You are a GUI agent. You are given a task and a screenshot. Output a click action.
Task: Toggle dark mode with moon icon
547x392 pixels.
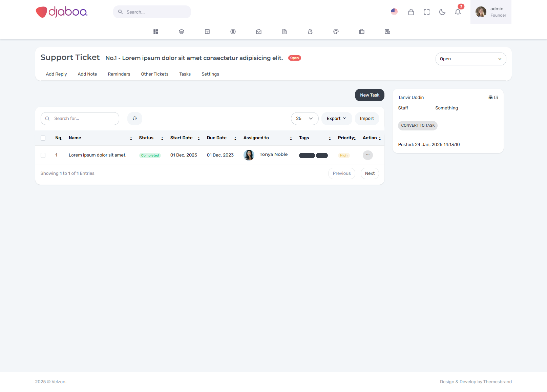click(x=442, y=12)
